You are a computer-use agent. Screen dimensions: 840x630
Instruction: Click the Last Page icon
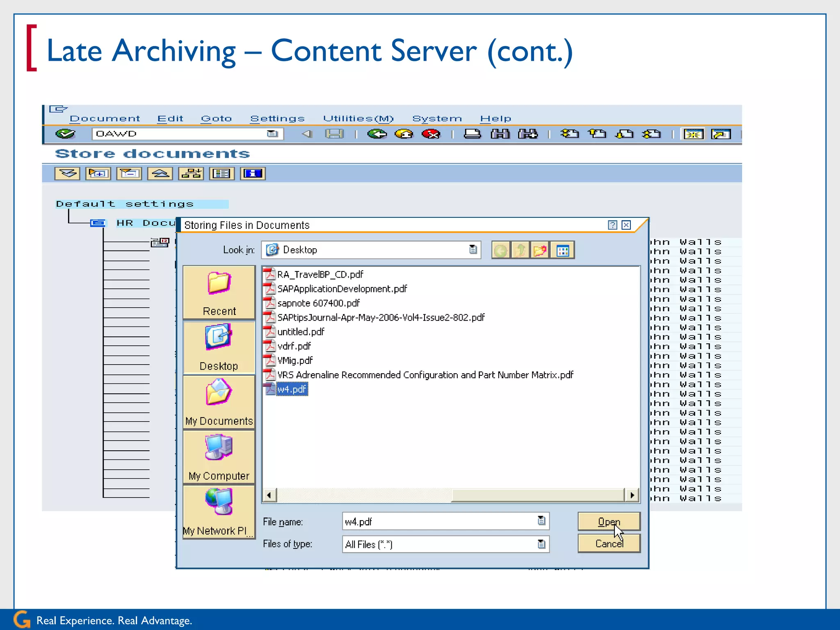click(x=652, y=134)
